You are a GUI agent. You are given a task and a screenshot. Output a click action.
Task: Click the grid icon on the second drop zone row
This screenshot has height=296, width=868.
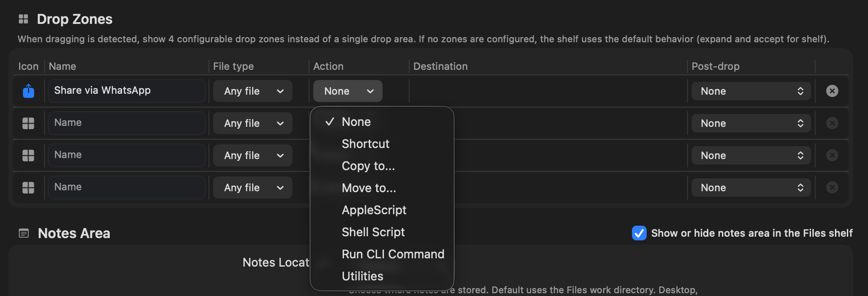tap(28, 123)
